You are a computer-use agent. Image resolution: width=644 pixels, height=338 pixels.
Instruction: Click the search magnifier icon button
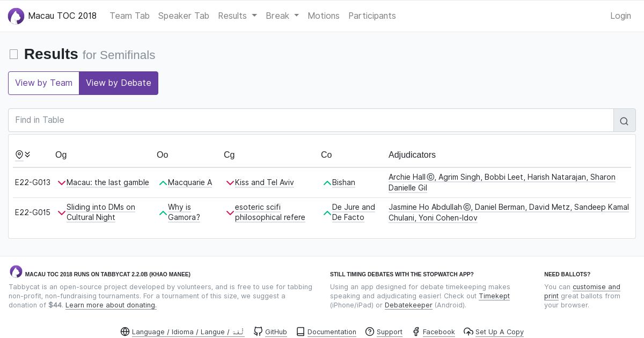coord(624,121)
